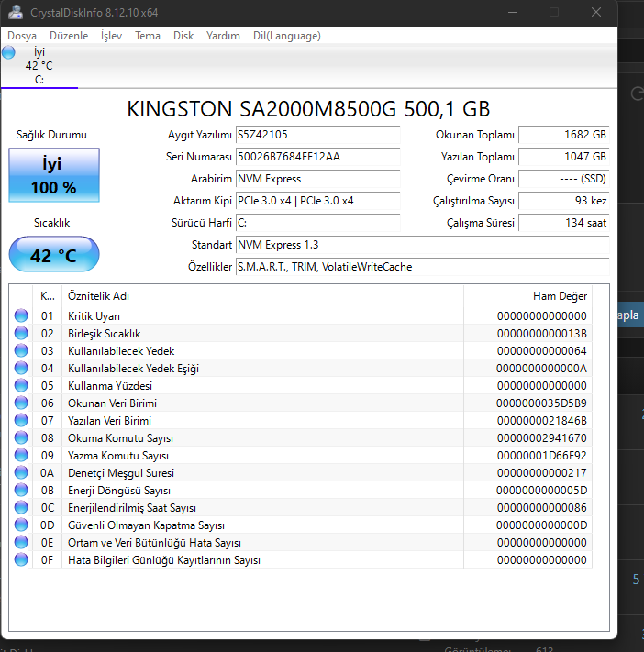Select the Denetçi Meşgul Süresi attribute name
The image size is (644, 652).
pyautogui.click(x=121, y=473)
